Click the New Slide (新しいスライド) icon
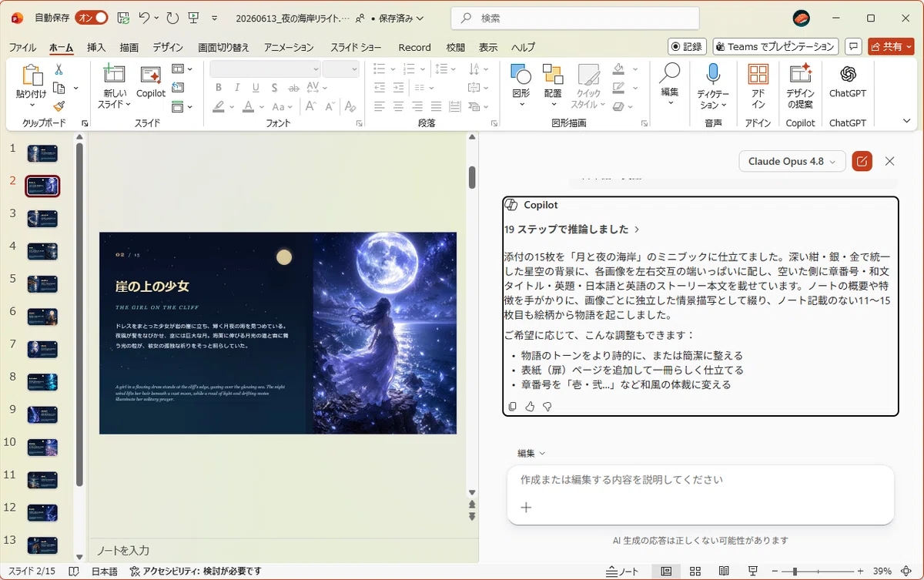Viewport: 924px width, 580px height. click(114, 74)
